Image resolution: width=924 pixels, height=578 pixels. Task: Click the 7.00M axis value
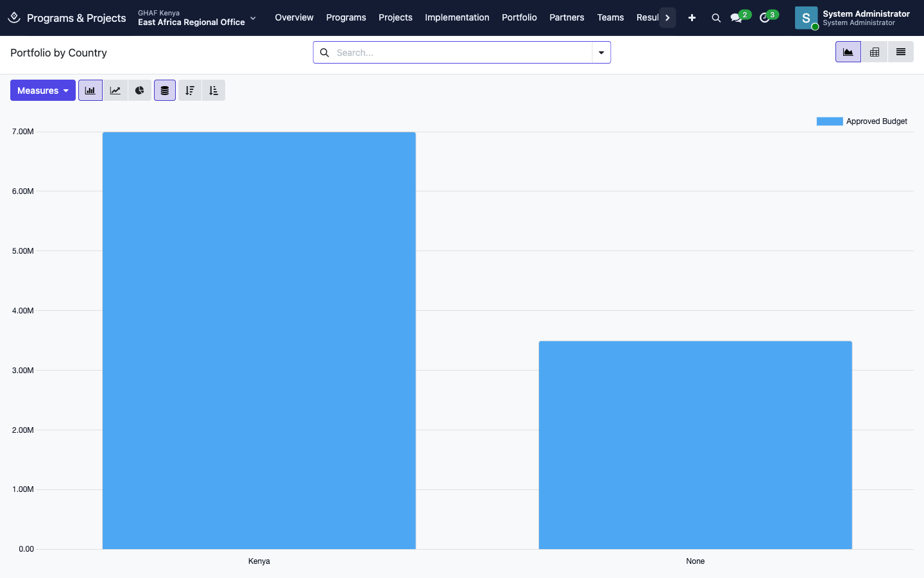click(x=23, y=132)
